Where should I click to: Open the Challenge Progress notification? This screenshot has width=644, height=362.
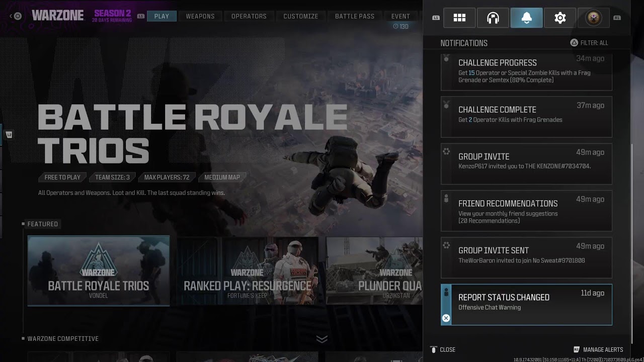tap(526, 72)
